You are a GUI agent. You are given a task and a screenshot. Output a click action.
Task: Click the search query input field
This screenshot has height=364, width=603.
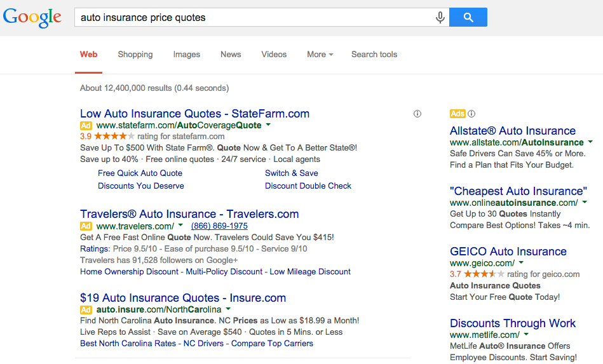pyautogui.click(x=254, y=17)
